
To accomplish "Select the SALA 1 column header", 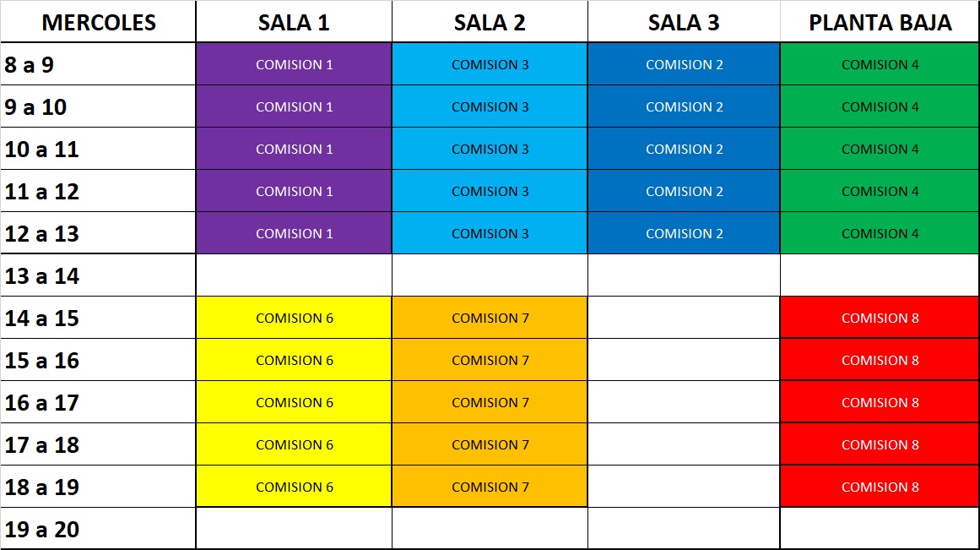I will click(x=294, y=23).
